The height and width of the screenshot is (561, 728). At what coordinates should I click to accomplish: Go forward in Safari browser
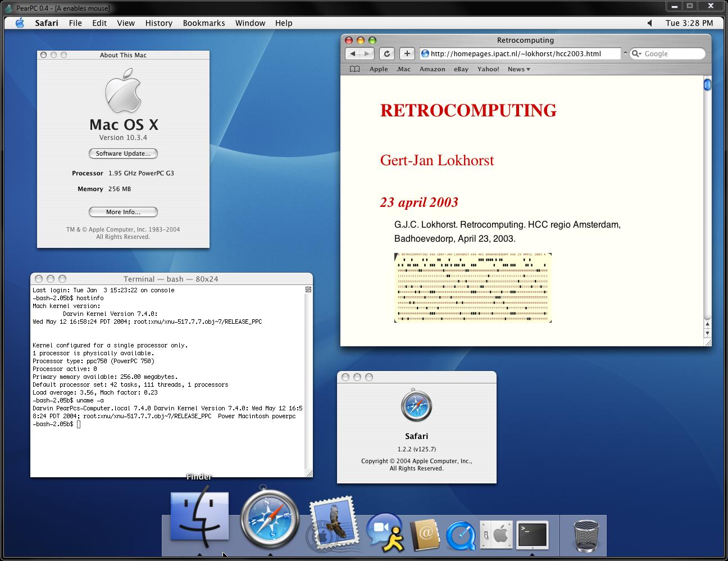(x=367, y=53)
